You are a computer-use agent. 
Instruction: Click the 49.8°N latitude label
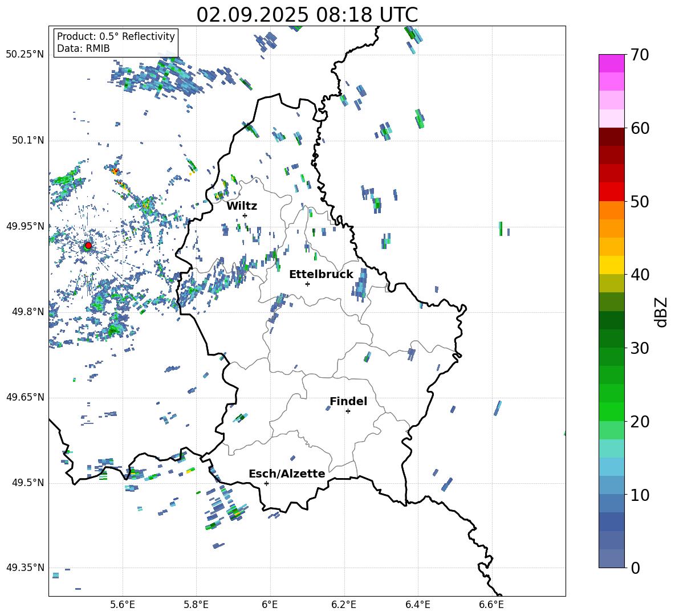[27, 311]
